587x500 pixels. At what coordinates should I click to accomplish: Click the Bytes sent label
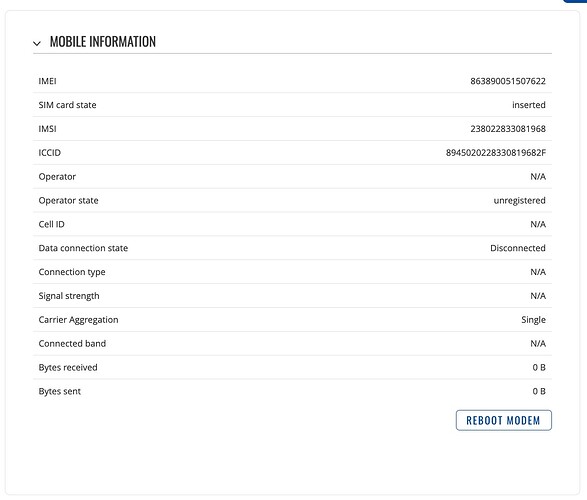coord(60,391)
